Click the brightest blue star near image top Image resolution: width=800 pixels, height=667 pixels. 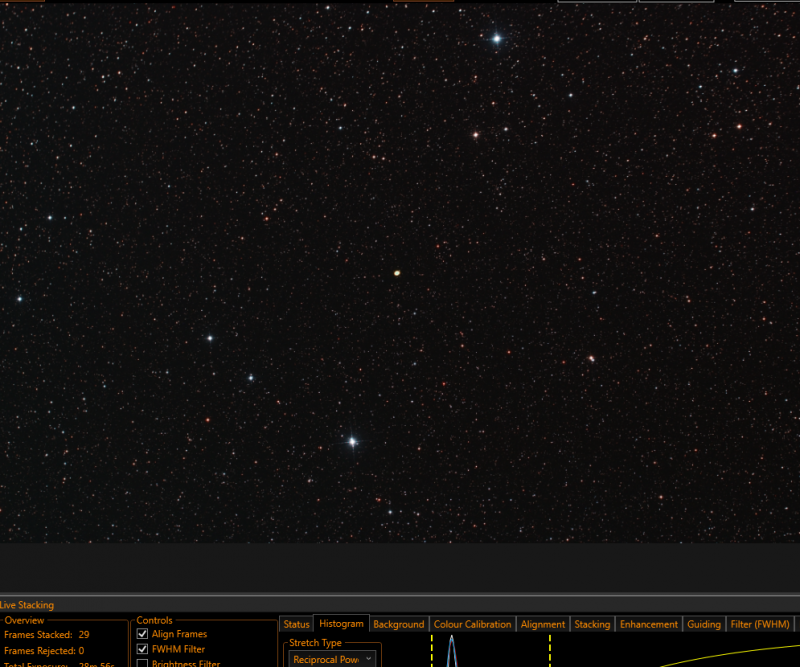[497, 39]
